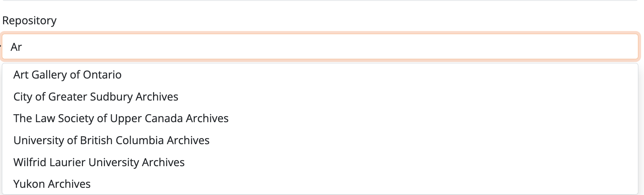Select University of British Columbia Archives option
Screen dimensions: 644x195
click(111, 140)
